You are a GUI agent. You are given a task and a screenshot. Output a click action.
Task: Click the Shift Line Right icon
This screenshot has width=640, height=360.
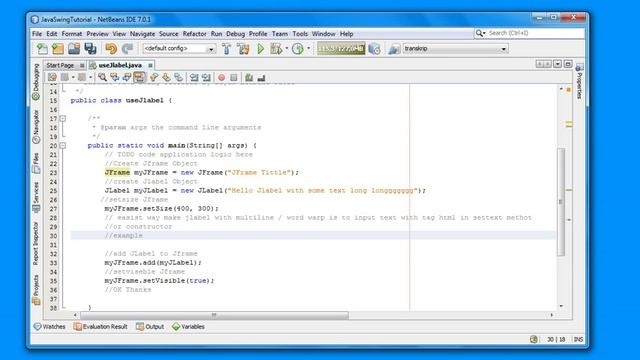(207, 77)
